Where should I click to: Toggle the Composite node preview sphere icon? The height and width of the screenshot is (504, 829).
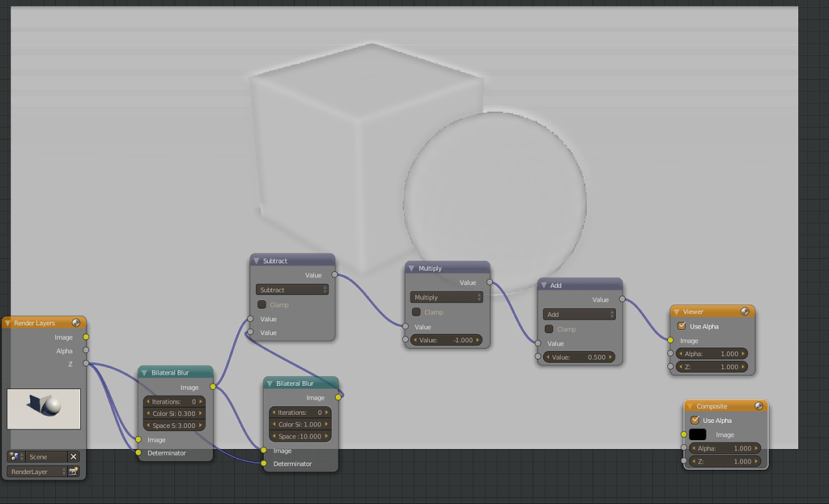click(x=759, y=406)
